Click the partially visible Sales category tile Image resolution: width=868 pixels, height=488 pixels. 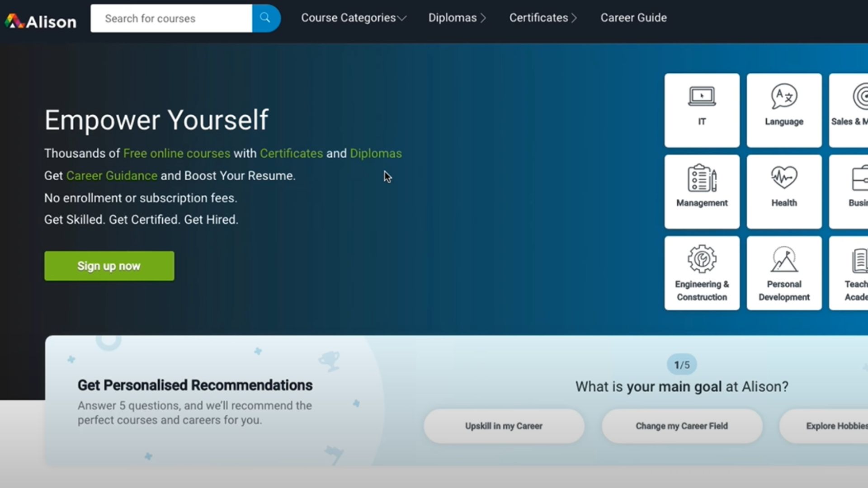pyautogui.click(x=850, y=110)
